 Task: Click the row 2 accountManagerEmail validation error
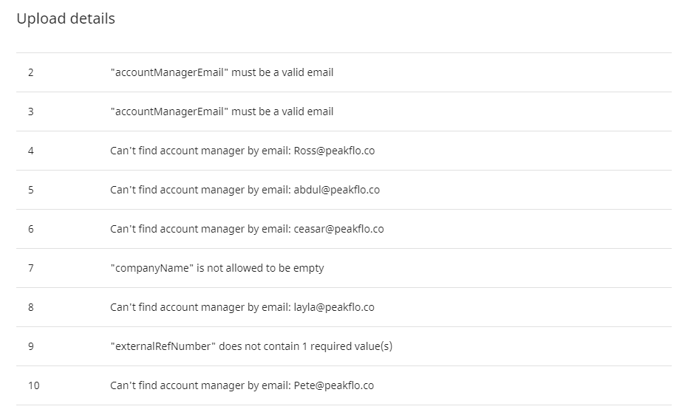click(x=222, y=72)
